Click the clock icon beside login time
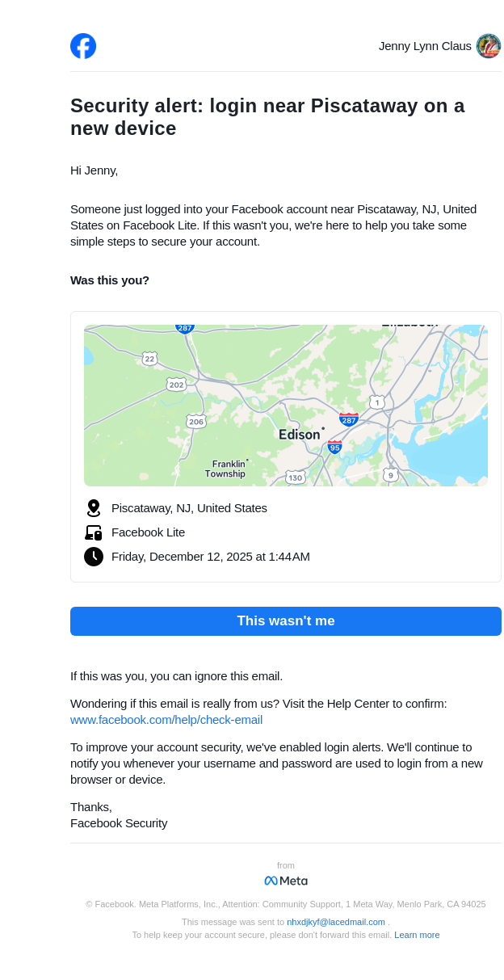Image resolution: width=504 pixels, height=980 pixels. coord(94,557)
